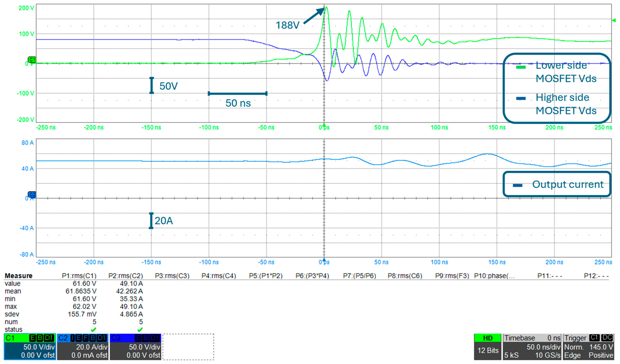Click the green status checkmark under P2
This screenshot has height=364, width=620.
[140, 329]
